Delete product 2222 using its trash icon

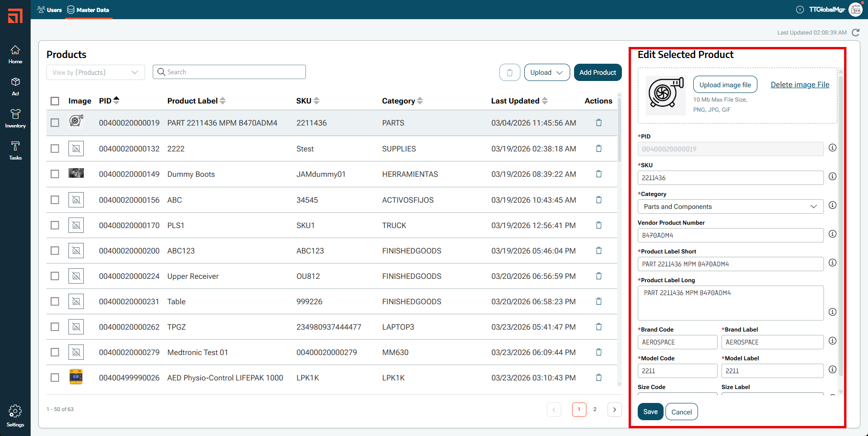pos(598,149)
